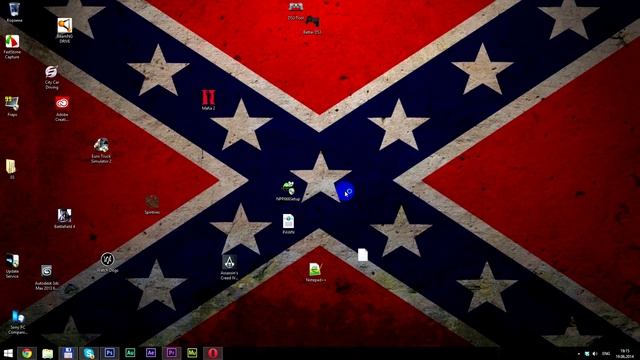The width and height of the screenshot is (640, 360).
Task: Open Premiere Pro from the taskbar
Action: coord(171,353)
